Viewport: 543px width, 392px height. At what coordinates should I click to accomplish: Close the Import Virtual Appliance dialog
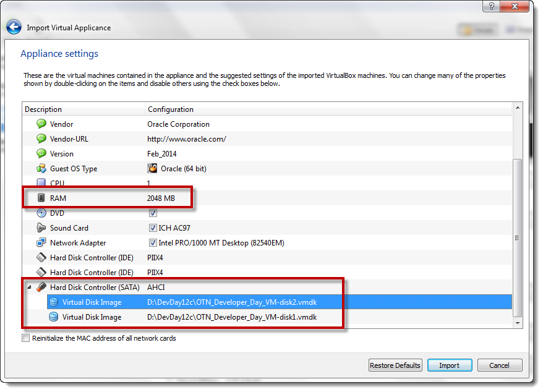[515, 6]
